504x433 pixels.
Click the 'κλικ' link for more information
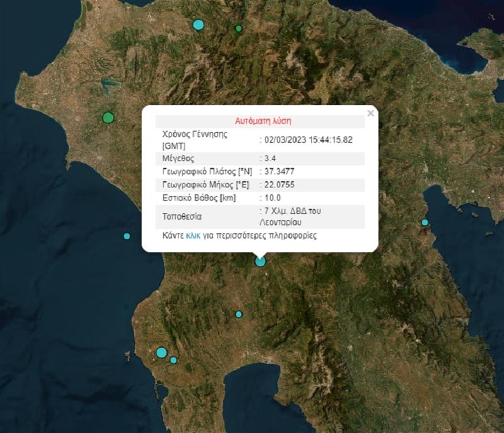tap(193, 236)
